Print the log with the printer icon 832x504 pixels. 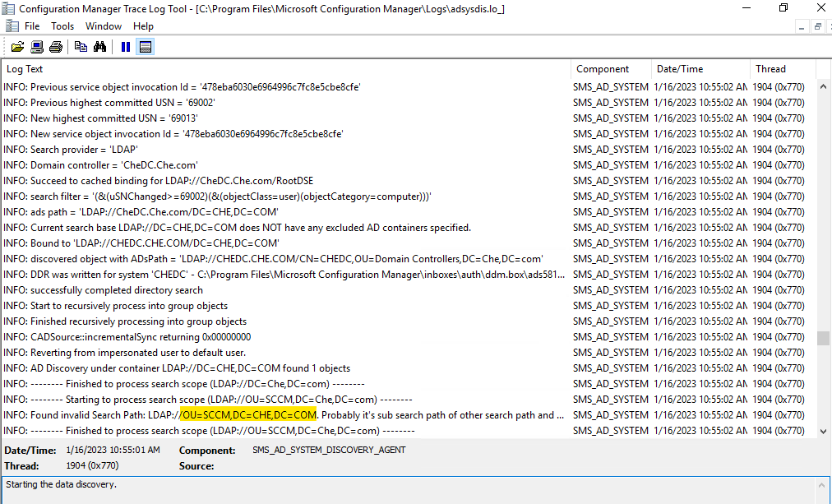point(56,47)
